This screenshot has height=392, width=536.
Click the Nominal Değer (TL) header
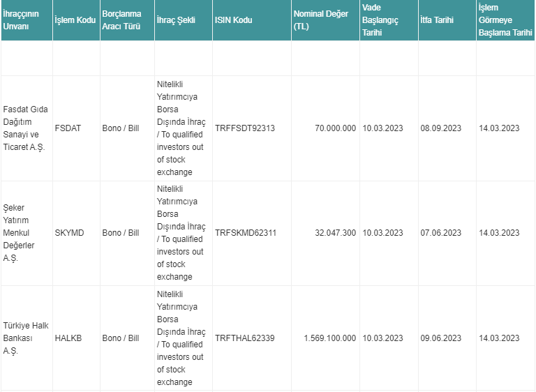point(325,20)
